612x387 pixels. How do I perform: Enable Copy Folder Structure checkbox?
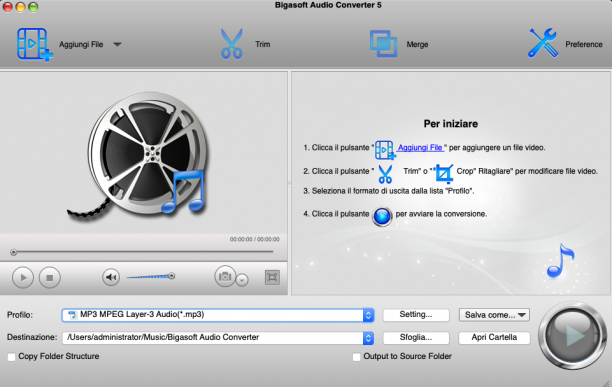pos(12,357)
